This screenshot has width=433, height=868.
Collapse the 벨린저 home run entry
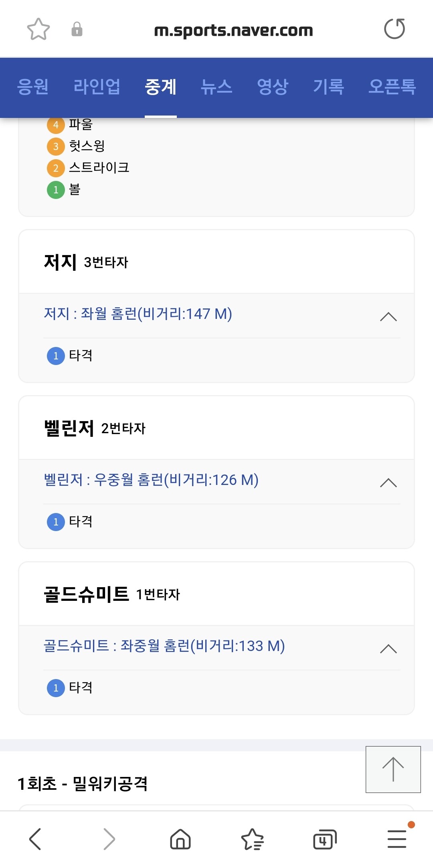click(388, 483)
